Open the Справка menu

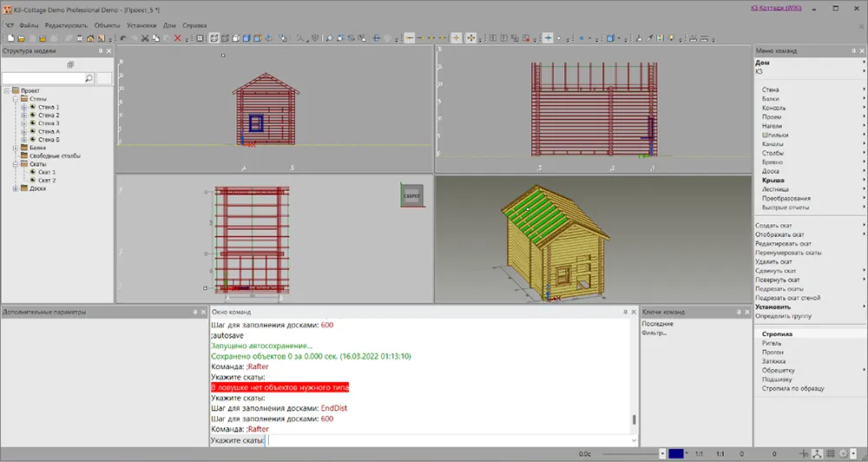pyautogui.click(x=194, y=25)
